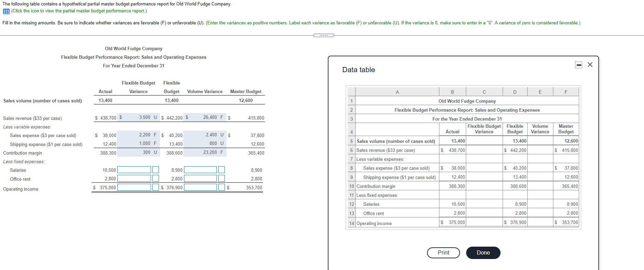Click 'Data table' dialog title
This screenshot has height=270, width=644.
tap(358, 70)
